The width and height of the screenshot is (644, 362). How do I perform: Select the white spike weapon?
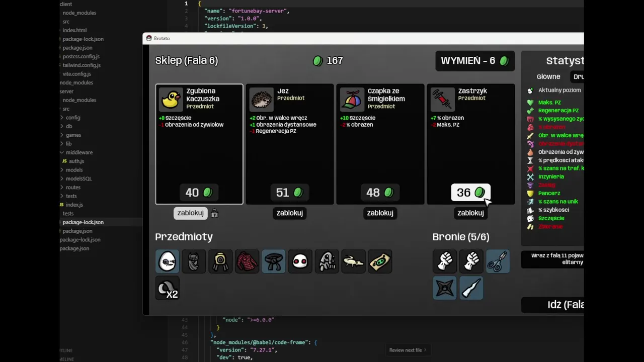471,288
